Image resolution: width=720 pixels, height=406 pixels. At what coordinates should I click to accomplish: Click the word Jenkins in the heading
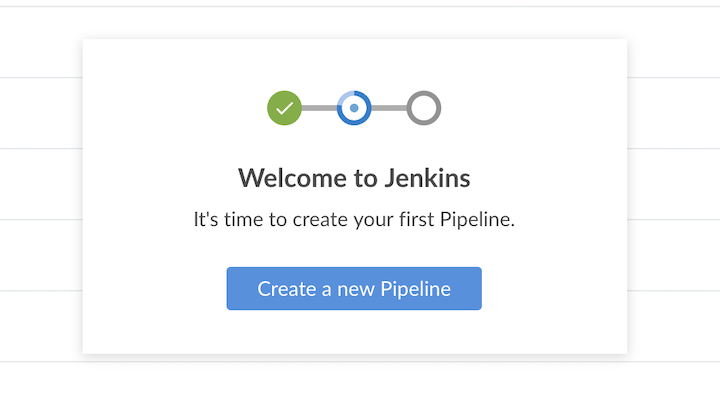click(x=427, y=179)
